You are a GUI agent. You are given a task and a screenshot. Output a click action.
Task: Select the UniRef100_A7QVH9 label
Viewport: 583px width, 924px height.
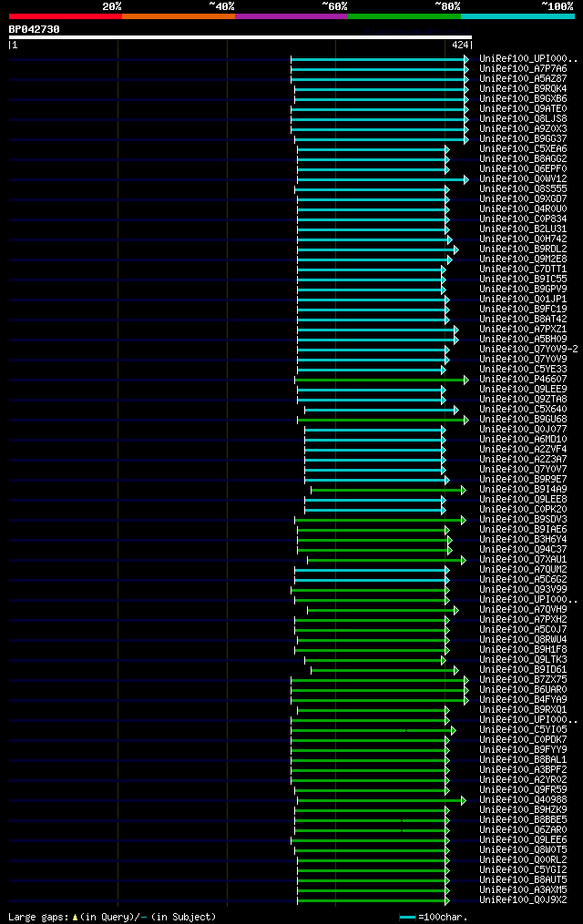coord(523,610)
